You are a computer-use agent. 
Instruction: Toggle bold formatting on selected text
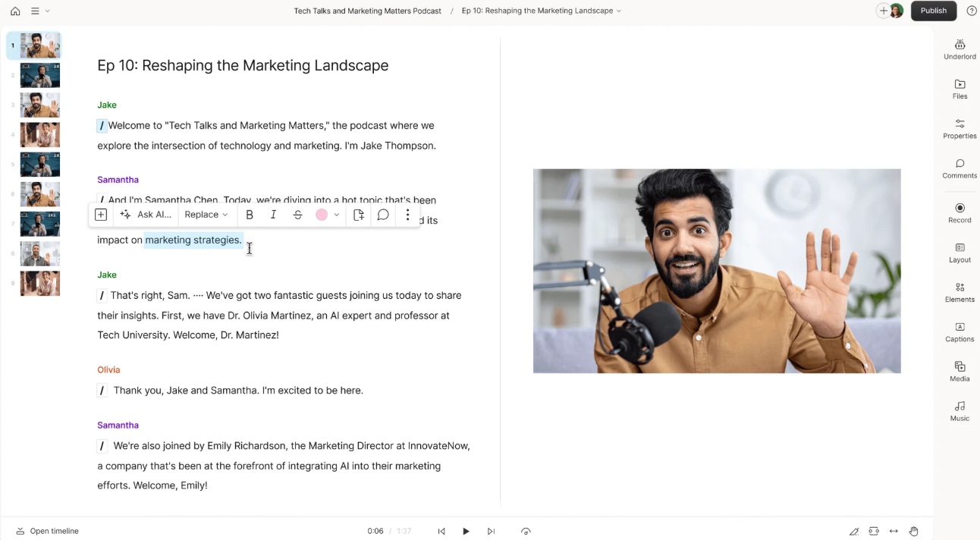(x=250, y=215)
